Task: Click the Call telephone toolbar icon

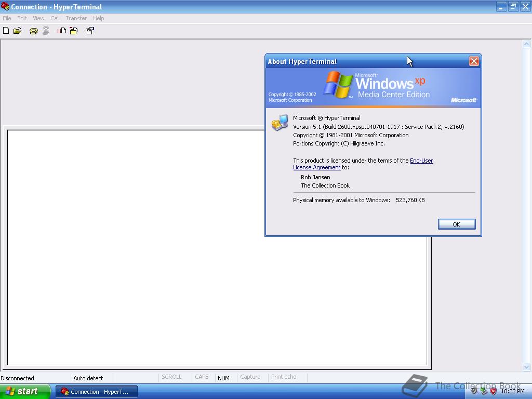Action: click(x=33, y=31)
